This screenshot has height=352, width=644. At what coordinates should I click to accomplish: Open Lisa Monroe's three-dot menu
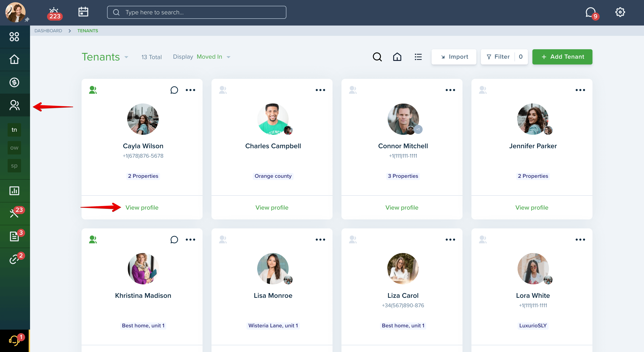(x=320, y=240)
